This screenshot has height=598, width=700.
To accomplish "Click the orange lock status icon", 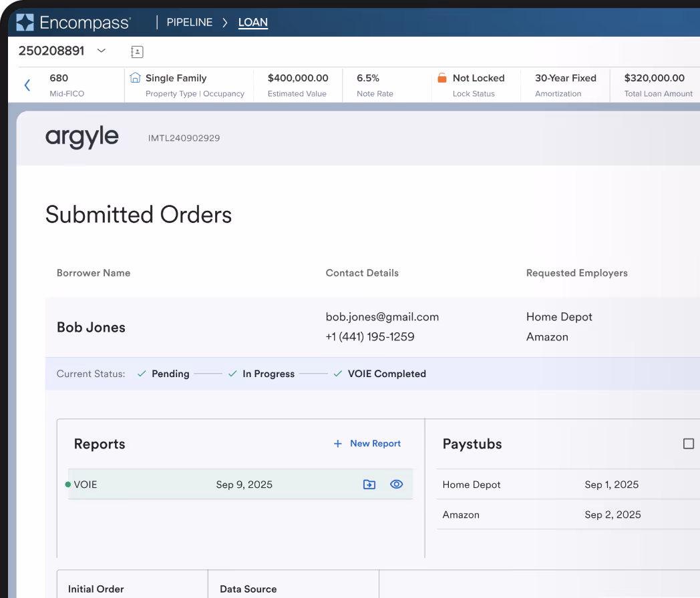I will [442, 78].
